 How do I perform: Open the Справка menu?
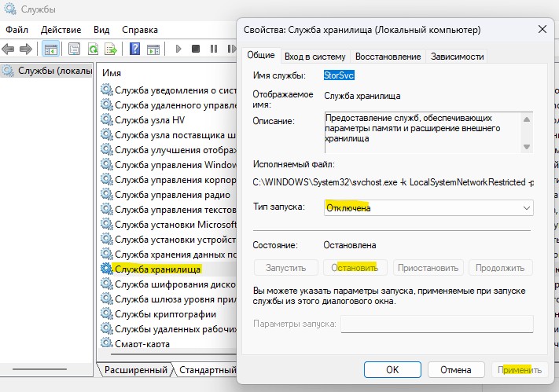(140, 30)
